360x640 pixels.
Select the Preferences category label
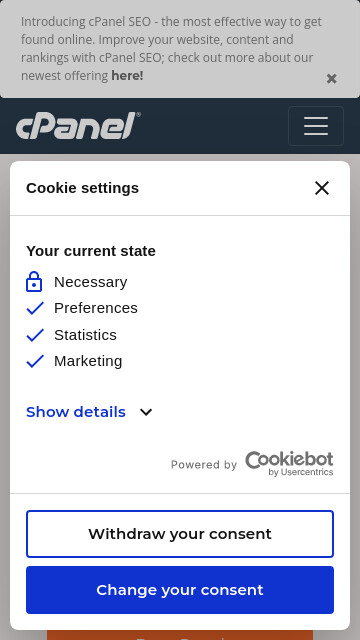pos(96,308)
